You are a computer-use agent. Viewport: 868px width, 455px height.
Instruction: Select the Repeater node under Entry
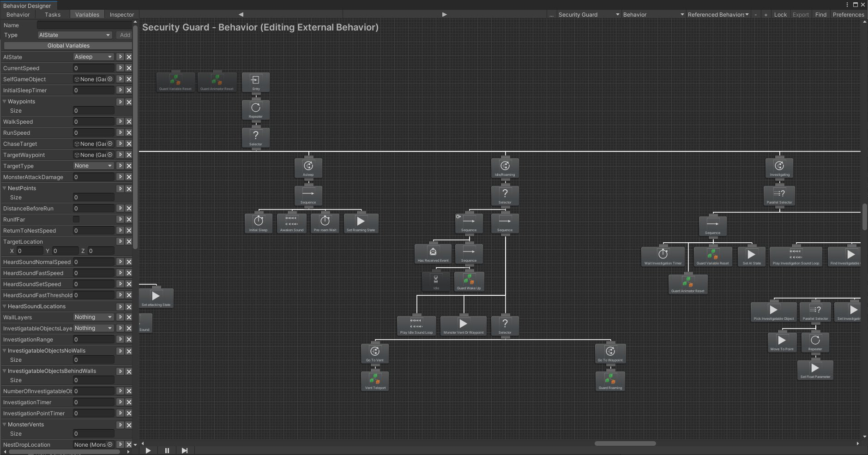(256, 110)
